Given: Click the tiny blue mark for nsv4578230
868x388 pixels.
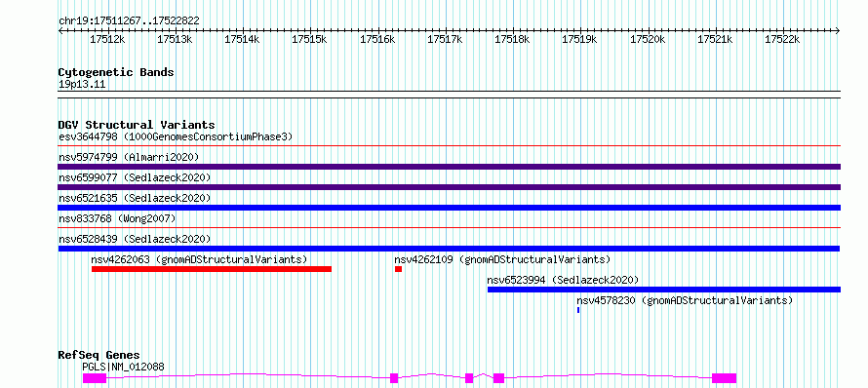Looking at the screenshot, I should [578, 310].
